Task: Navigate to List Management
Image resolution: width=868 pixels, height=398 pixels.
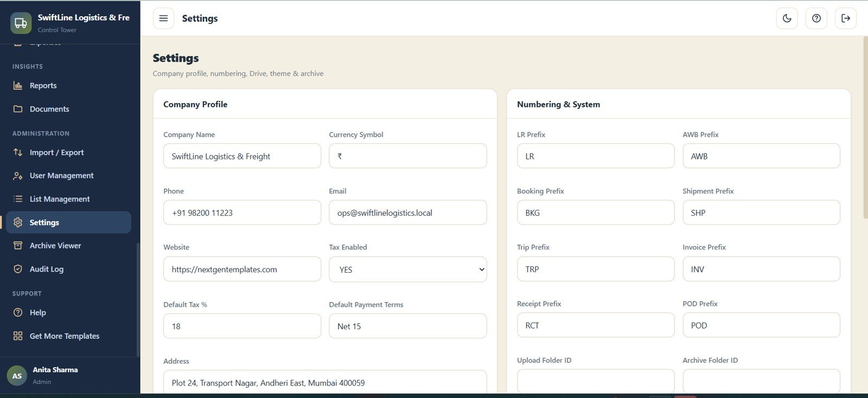Action: (x=68, y=199)
